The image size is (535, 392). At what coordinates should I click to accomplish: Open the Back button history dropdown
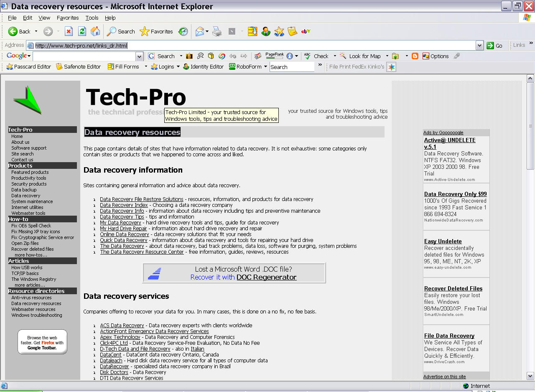point(36,31)
